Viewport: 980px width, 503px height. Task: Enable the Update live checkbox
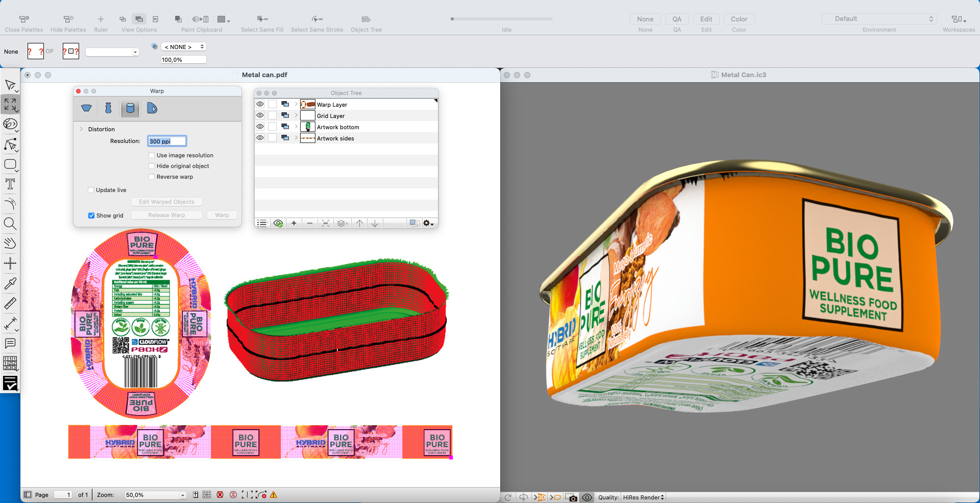[91, 189]
